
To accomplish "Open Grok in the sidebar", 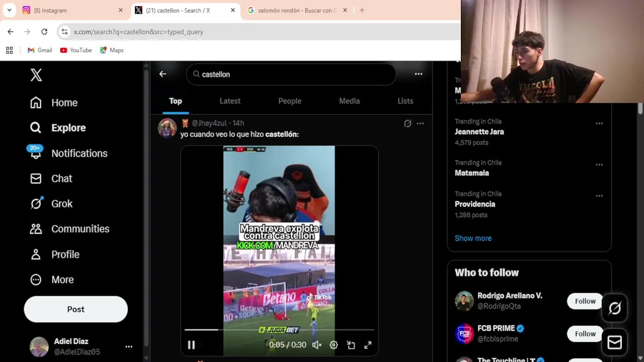I will tap(51, 204).
